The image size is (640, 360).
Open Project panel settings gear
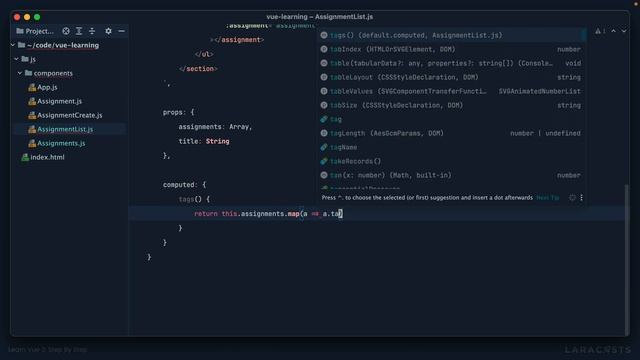(108, 31)
